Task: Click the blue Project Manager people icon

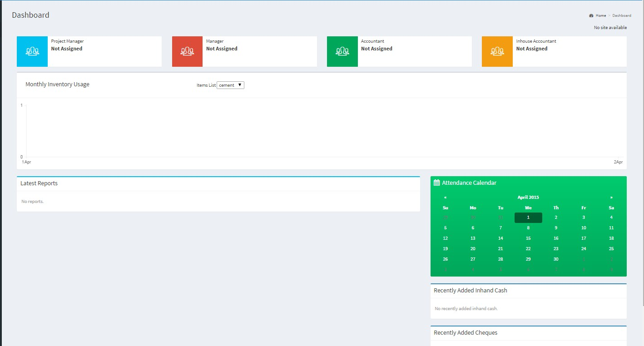Action: [32, 51]
